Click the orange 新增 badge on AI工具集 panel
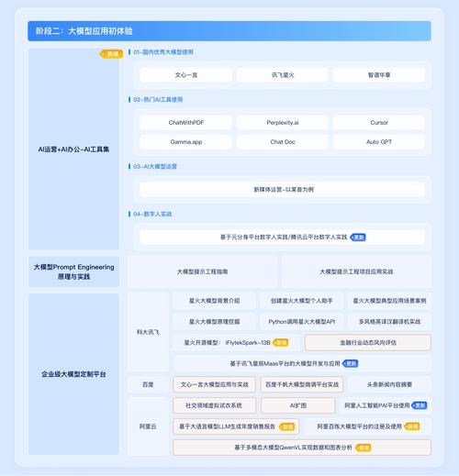Screen dimensions: 459x476 [111, 54]
